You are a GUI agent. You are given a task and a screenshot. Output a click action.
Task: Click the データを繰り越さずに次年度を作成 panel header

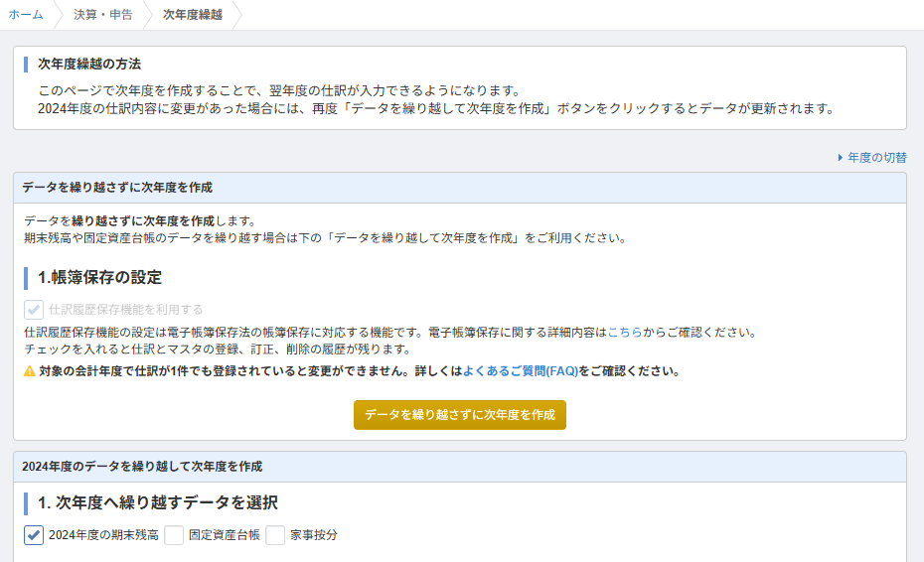[x=460, y=188]
